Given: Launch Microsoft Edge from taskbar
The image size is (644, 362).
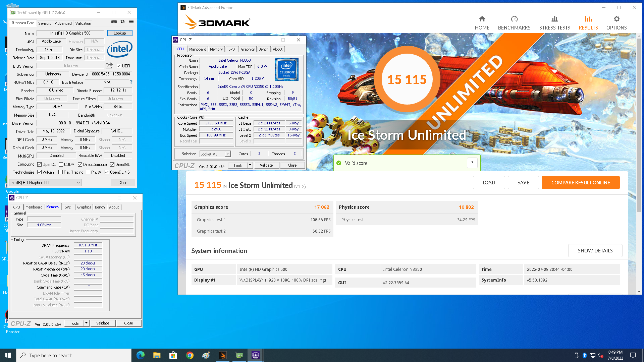Looking at the screenshot, I should [x=141, y=355].
